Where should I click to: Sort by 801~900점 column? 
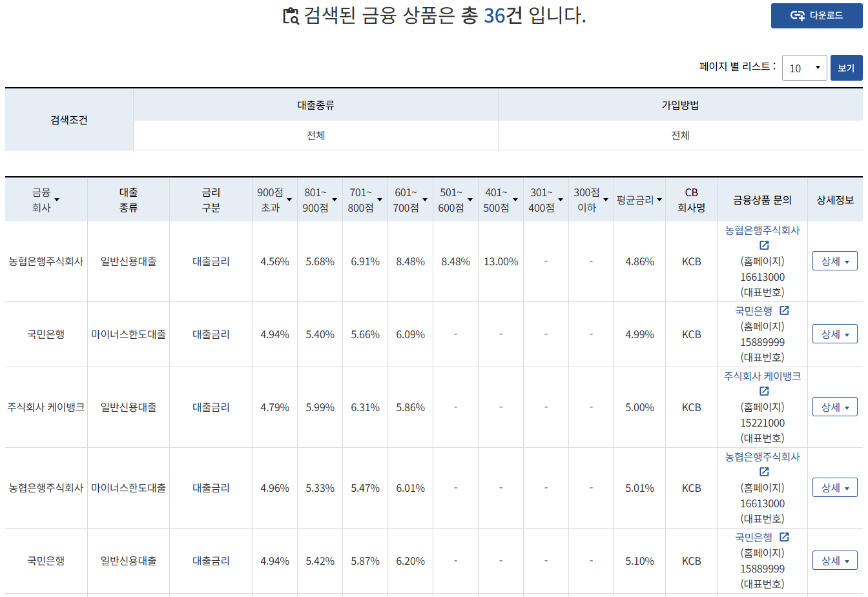click(x=335, y=200)
